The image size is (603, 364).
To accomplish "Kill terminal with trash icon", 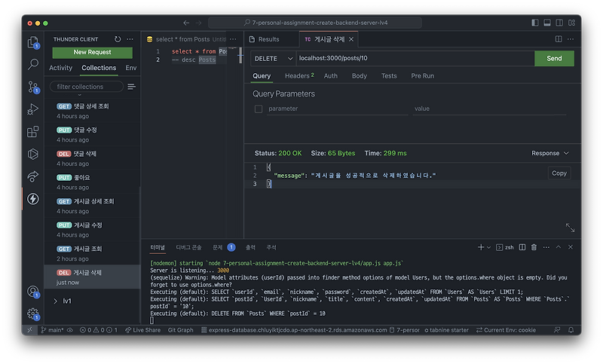I will pos(534,247).
